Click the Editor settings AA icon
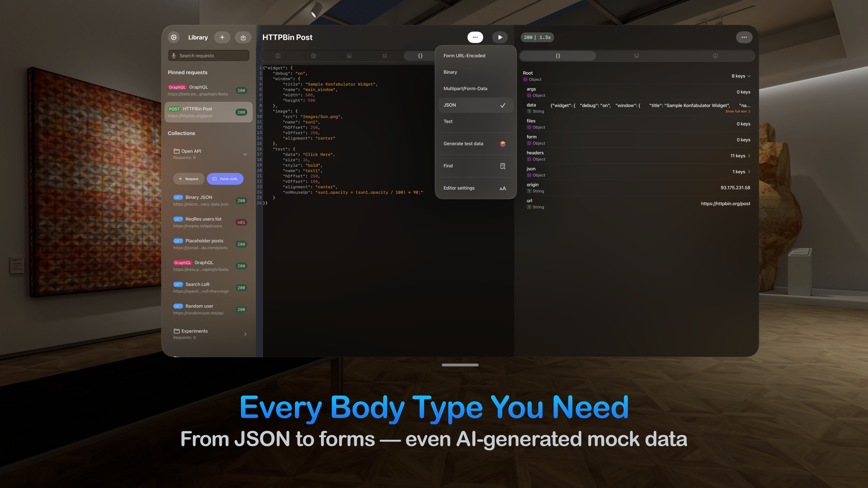The width and height of the screenshot is (868, 488). 502,188
